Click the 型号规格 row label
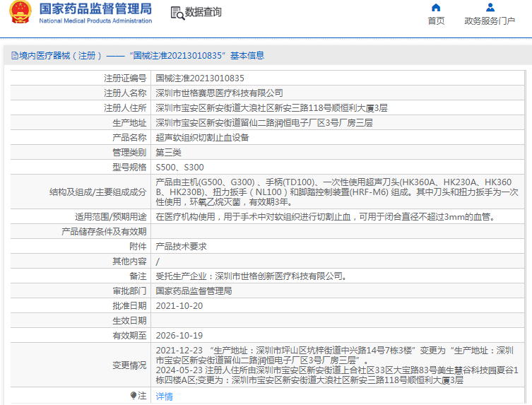Image resolution: width=532 pixels, height=405 pixels. [129, 168]
